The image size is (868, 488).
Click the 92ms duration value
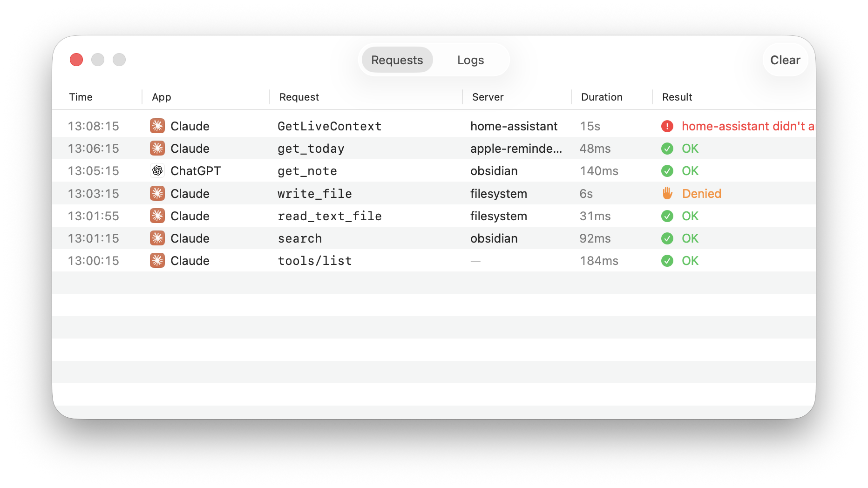(595, 238)
